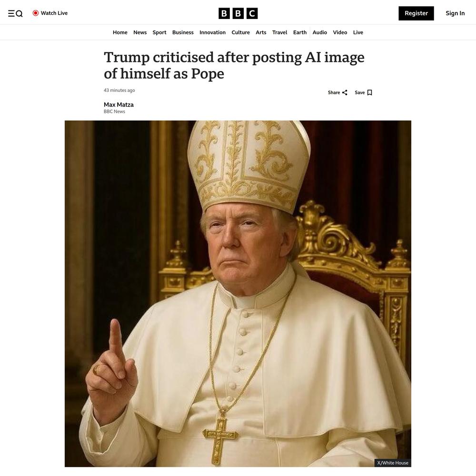Go to the Earth section
476x476 pixels.
(299, 32)
